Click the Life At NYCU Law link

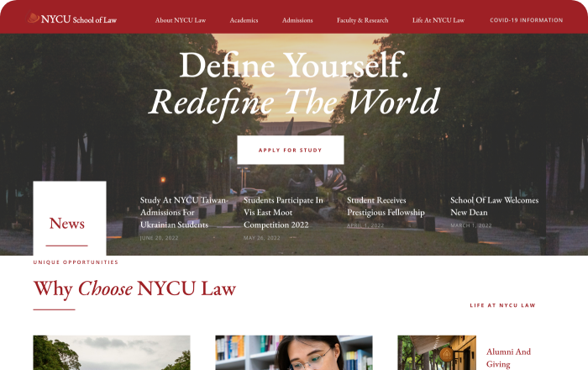(502, 305)
